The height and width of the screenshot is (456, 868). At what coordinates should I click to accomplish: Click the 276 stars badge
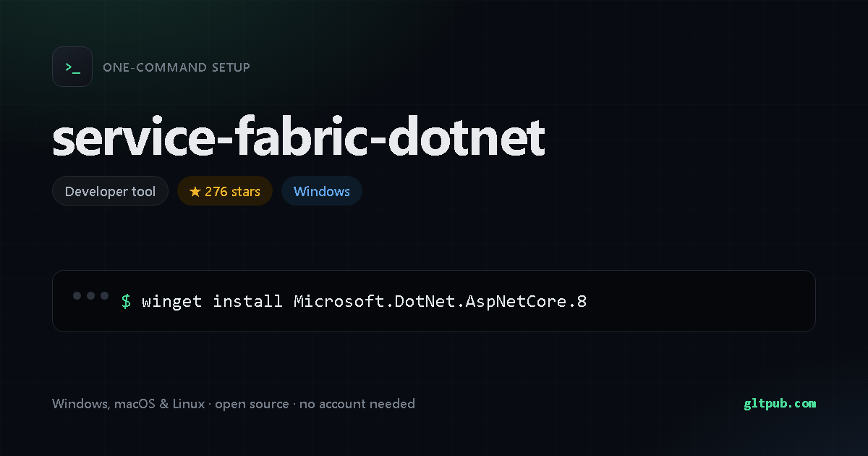coord(225,191)
